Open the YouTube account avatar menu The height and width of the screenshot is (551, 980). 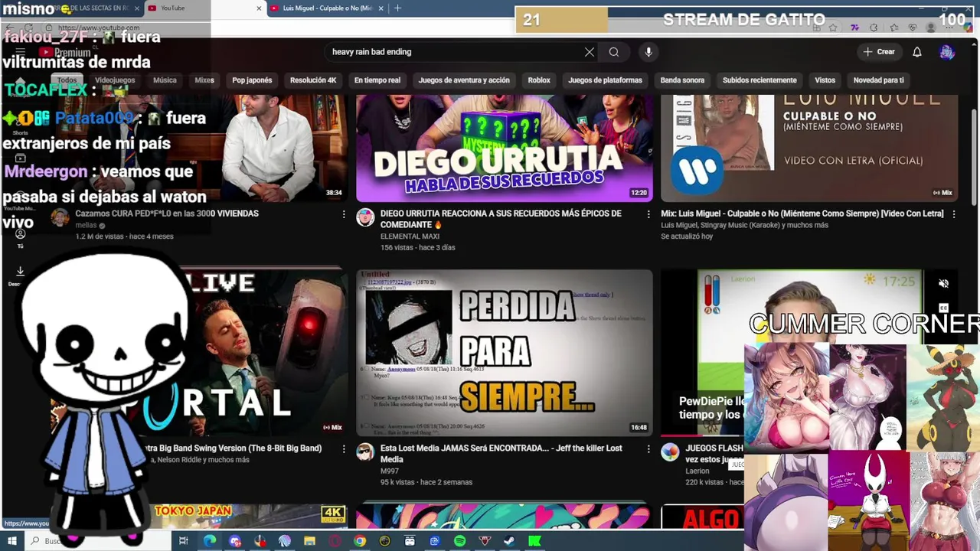947,52
